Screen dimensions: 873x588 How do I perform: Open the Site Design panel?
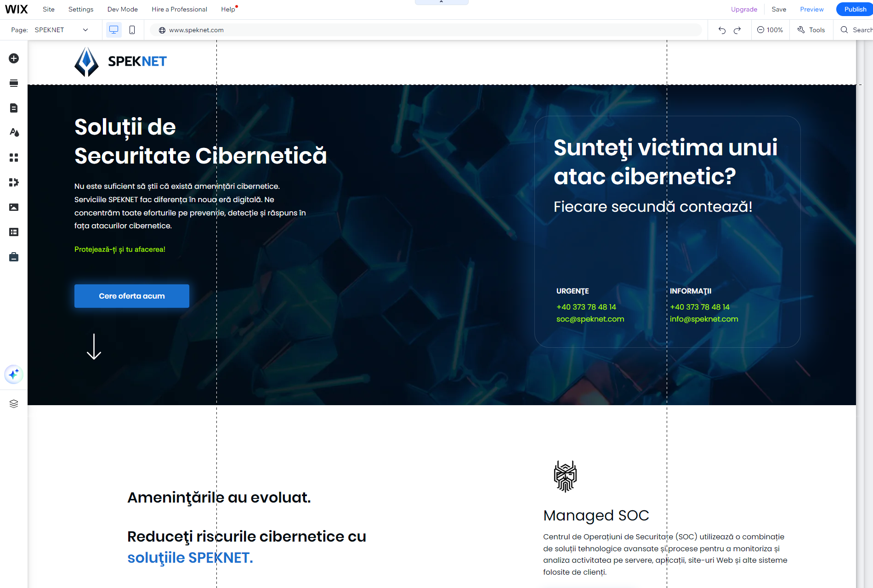pyautogui.click(x=14, y=133)
